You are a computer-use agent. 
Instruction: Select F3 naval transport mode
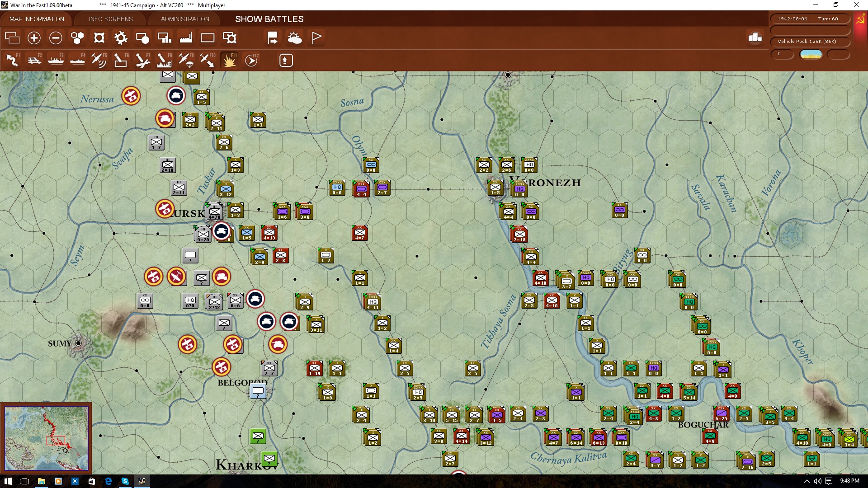click(56, 60)
